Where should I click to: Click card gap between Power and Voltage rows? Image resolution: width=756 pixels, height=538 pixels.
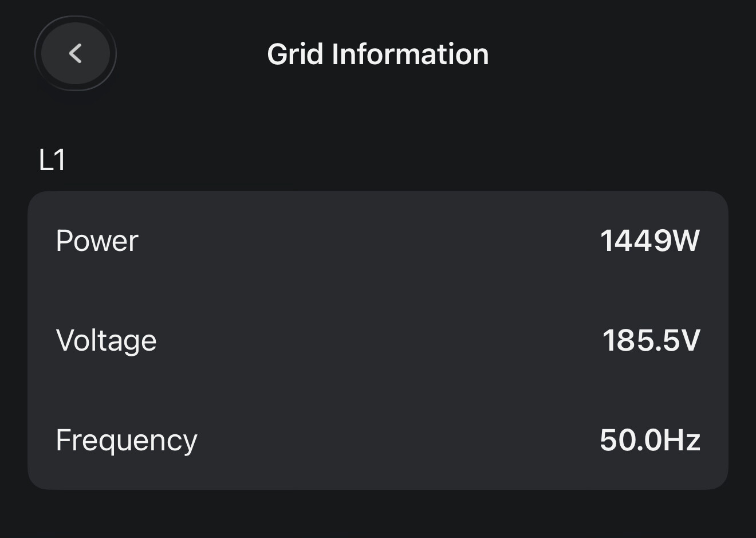coord(378,290)
